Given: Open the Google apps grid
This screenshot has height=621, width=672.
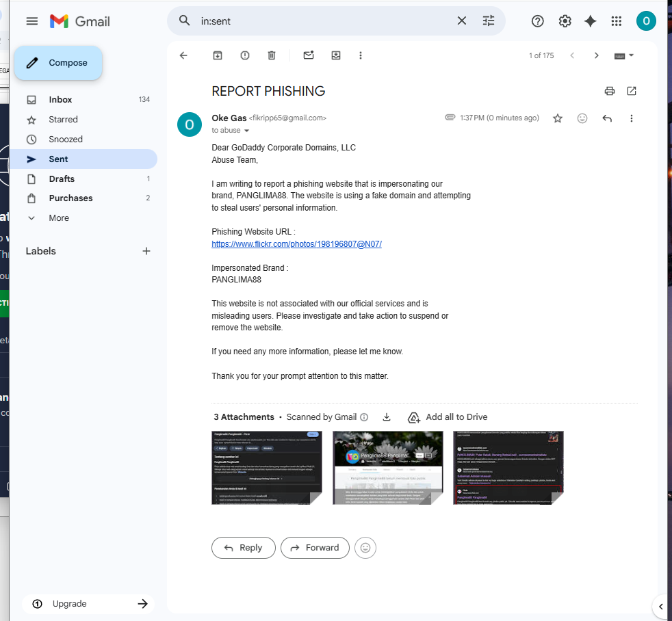Looking at the screenshot, I should pyautogui.click(x=617, y=21).
